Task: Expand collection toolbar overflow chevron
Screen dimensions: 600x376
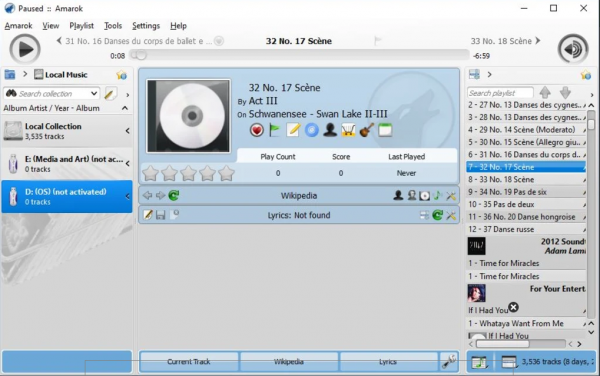Action: coord(128,94)
